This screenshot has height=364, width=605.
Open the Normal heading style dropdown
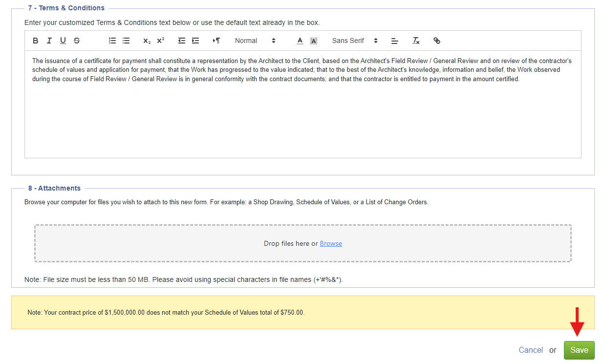pyautogui.click(x=255, y=41)
